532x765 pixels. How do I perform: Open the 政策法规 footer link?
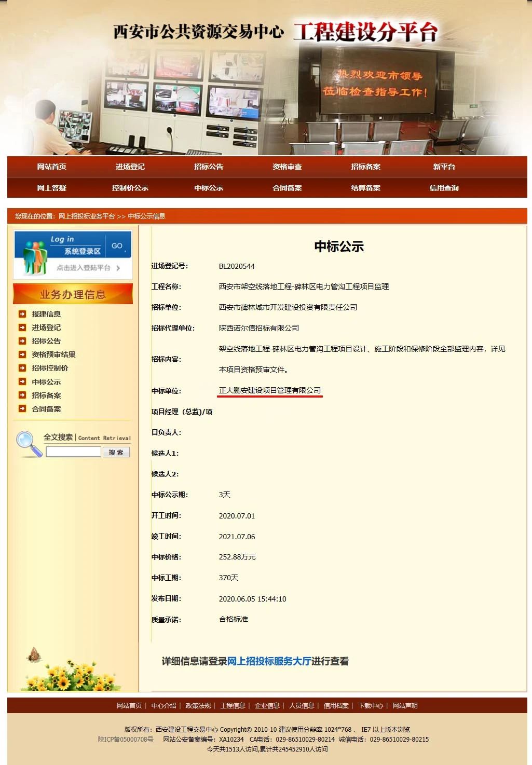click(198, 705)
